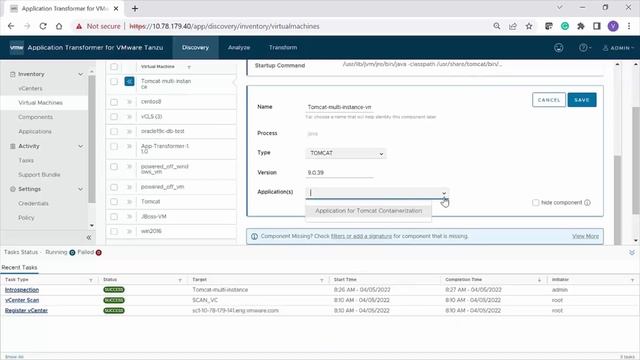Screen dimensions: 640x360
Task: Collapse the tasks status panel
Action: click(x=631, y=253)
